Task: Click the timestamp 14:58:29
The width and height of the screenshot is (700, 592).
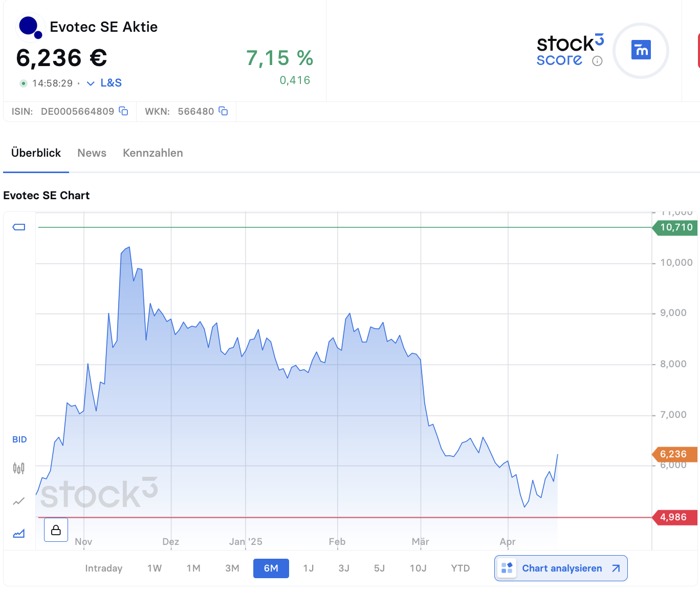Action: pyautogui.click(x=52, y=83)
